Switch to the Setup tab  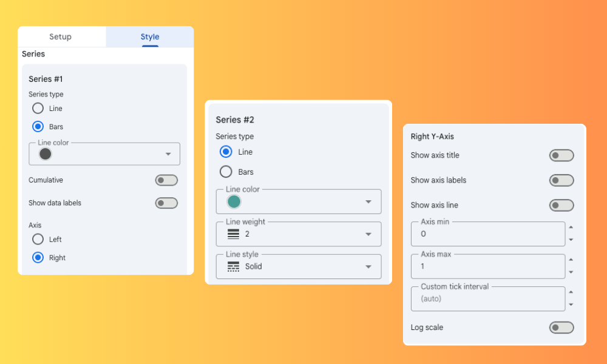[61, 37]
